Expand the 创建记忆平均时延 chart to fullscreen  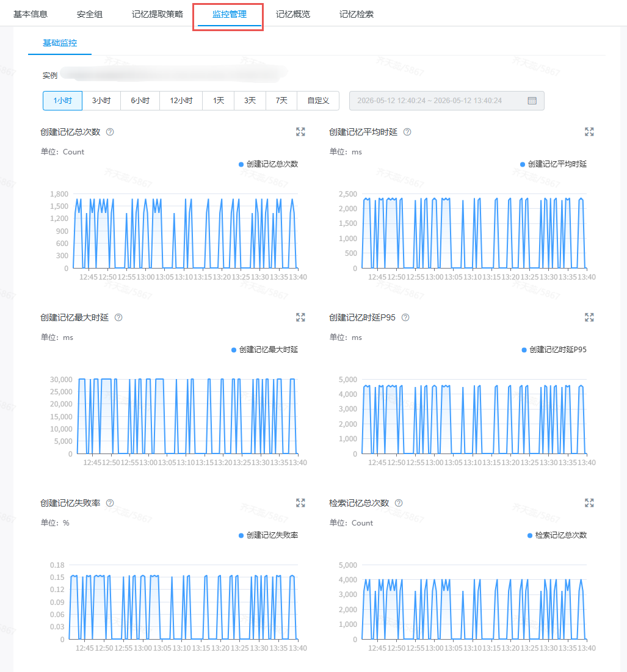point(589,132)
